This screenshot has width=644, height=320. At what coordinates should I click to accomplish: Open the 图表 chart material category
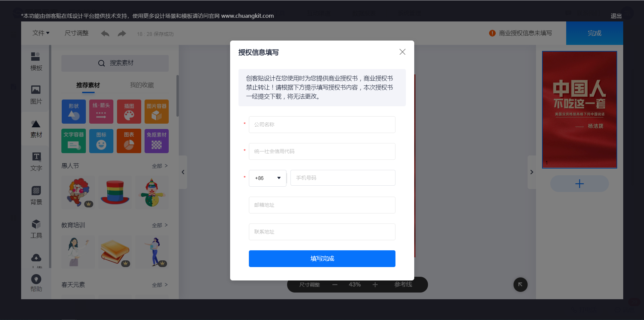129,141
